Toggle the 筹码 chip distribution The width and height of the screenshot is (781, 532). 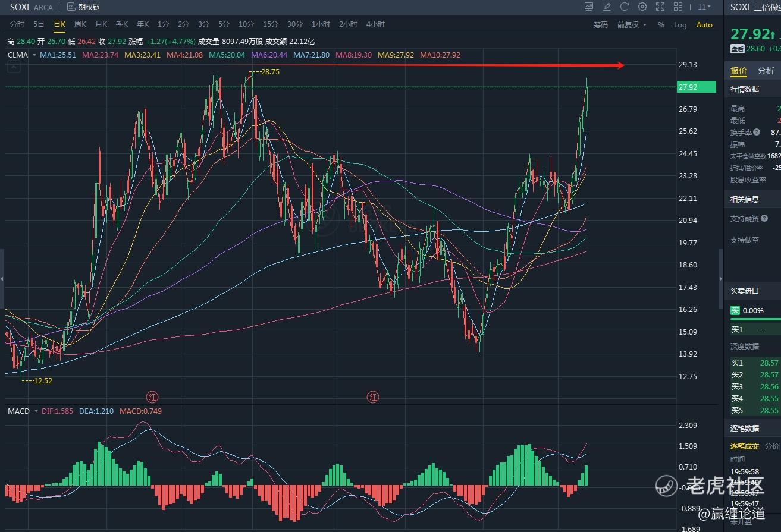(x=601, y=25)
